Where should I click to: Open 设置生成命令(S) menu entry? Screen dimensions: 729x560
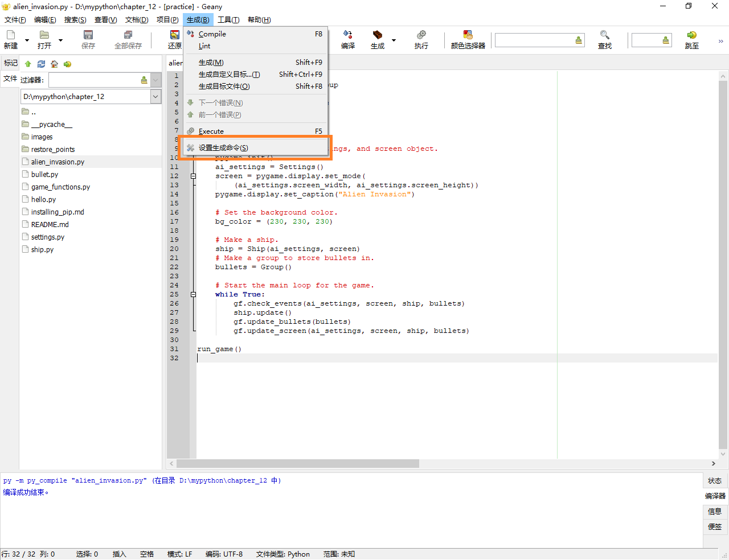pyautogui.click(x=256, y=148)
